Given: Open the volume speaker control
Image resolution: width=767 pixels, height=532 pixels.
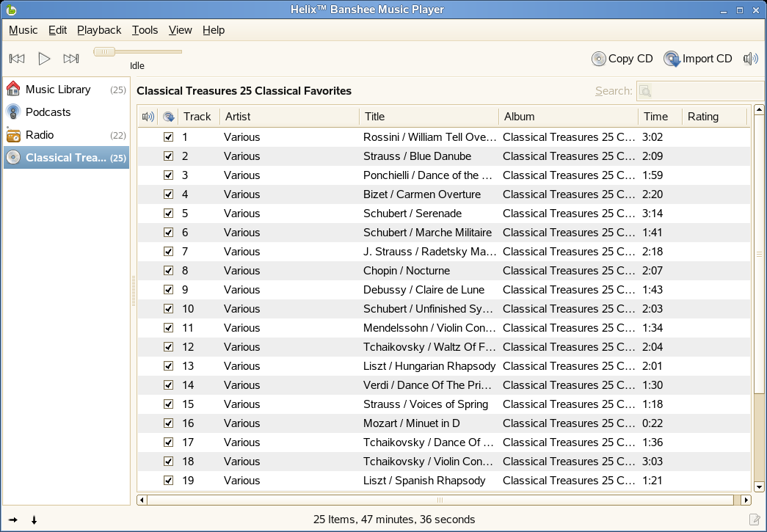Looking at the screenshot, I should point(750,59).
